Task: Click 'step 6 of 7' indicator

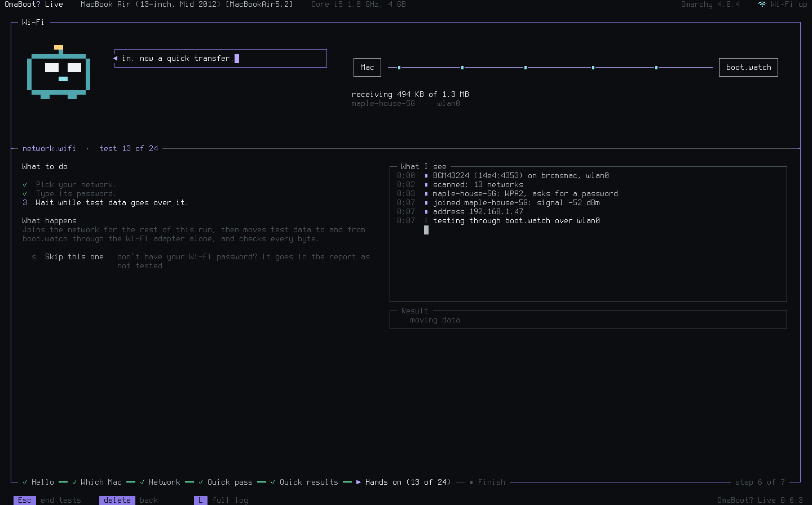Action: 760,482
